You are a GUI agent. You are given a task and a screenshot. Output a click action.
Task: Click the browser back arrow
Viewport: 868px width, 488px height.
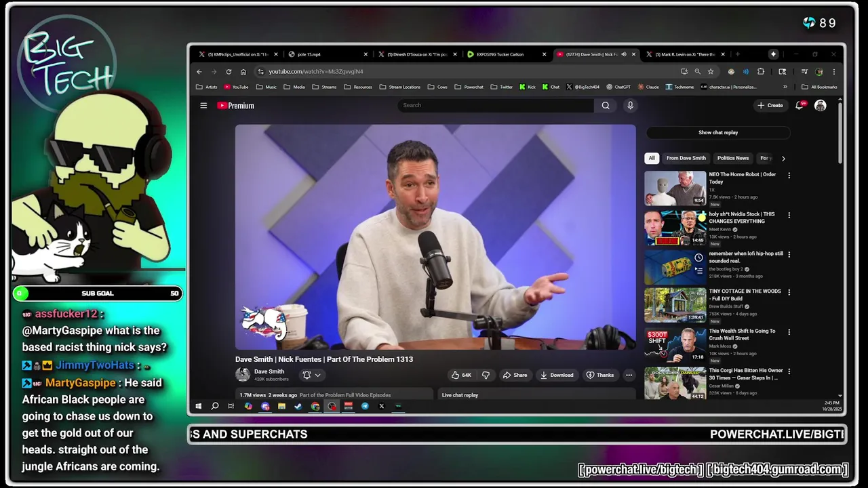(199, 71)
